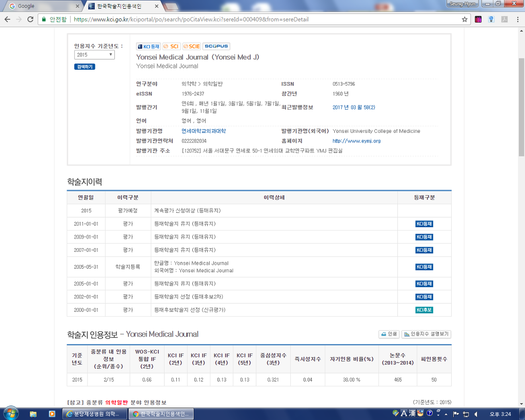This screenshot has height=420, width=525.
Task: Click the KCI등재 badge in 2005-05-31 row
Action: 424,267
